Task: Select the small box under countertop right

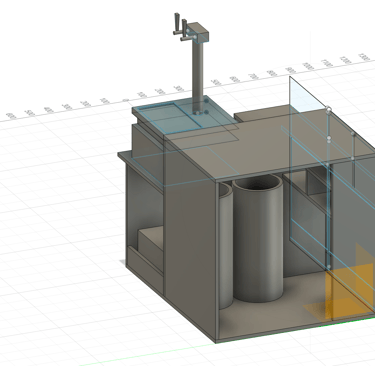Action: 317,182
